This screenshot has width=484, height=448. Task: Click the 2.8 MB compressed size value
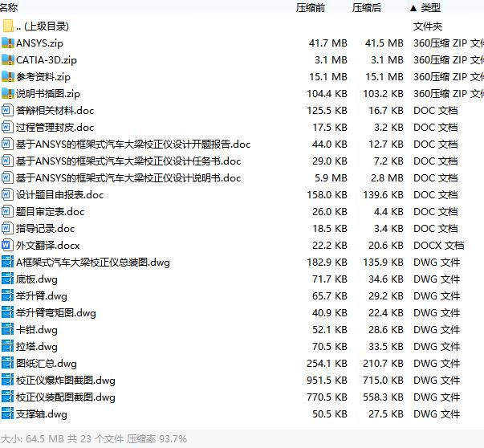387,178
